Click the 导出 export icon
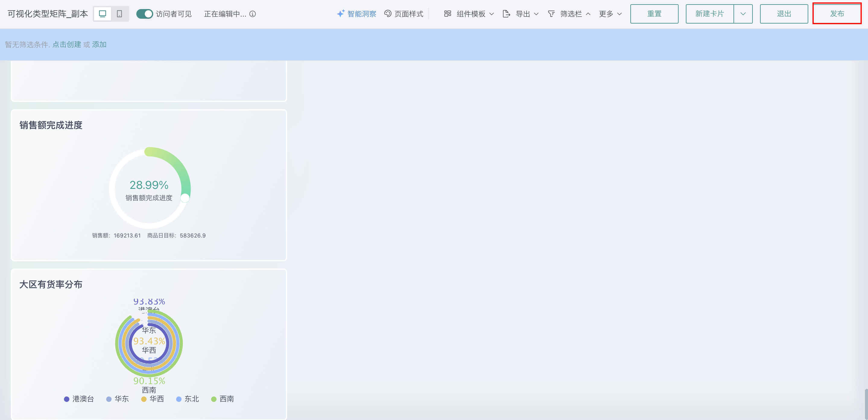Image resolution: width=868 pixels, height=420 pixels. pyautogui.click(x=506, y=14)
